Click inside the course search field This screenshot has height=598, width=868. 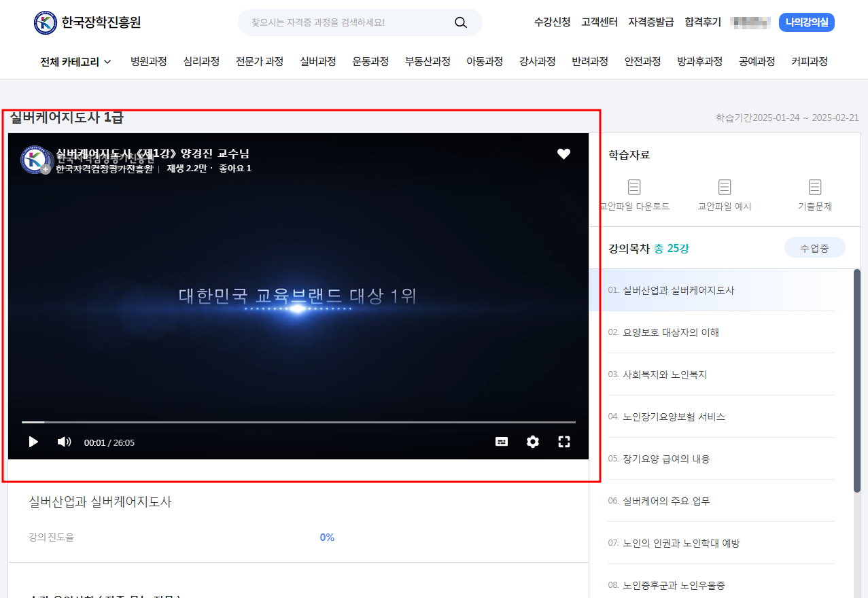[340, 22]
